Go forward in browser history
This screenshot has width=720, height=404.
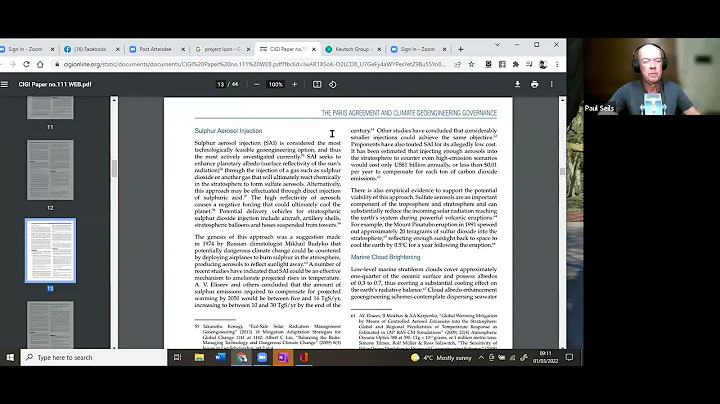pyautogui.click(x=12, y=64)
